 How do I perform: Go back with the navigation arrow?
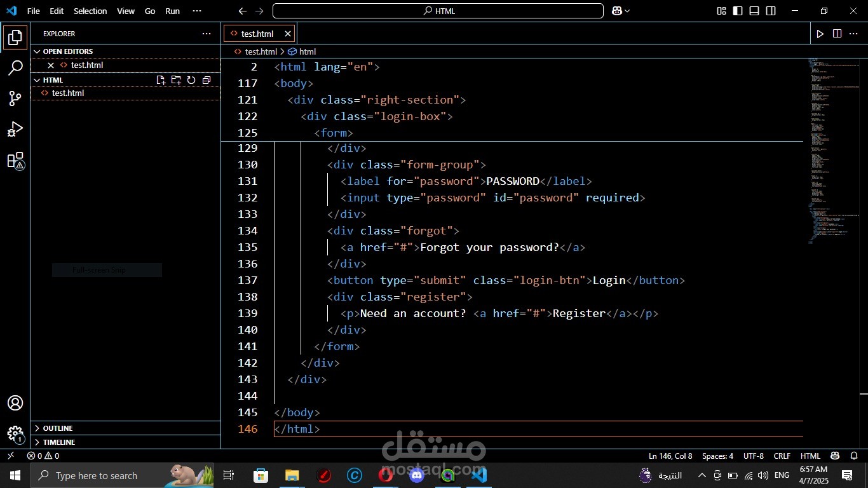click(x=242, y=11)
